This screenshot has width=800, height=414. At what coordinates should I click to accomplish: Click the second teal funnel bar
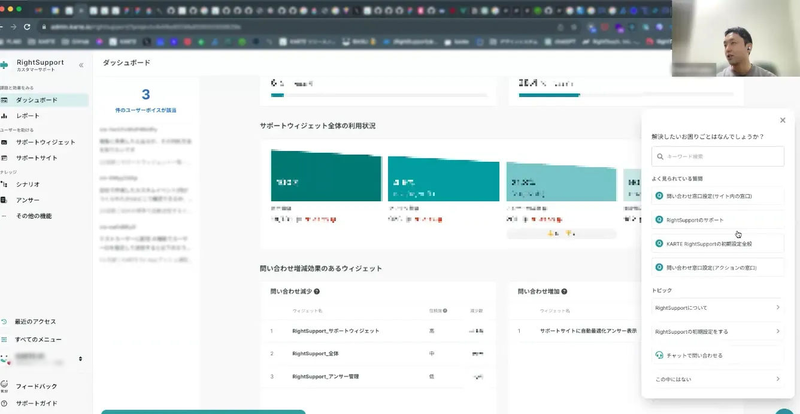(x=443, y=179)
